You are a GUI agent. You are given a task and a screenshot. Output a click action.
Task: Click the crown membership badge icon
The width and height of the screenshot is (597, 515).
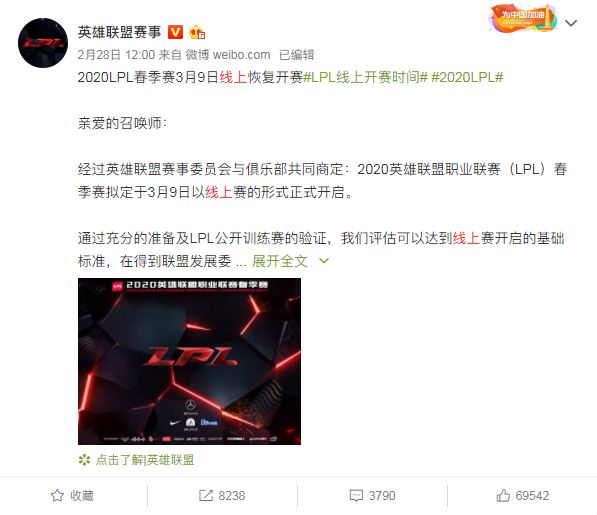[197, 32]
